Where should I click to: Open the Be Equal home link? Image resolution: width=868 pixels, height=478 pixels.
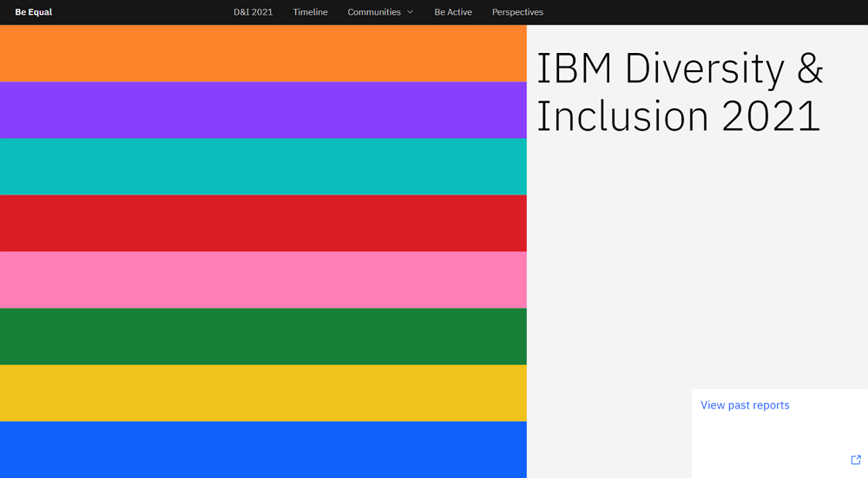pyautogui.click(x=33, y=12)
